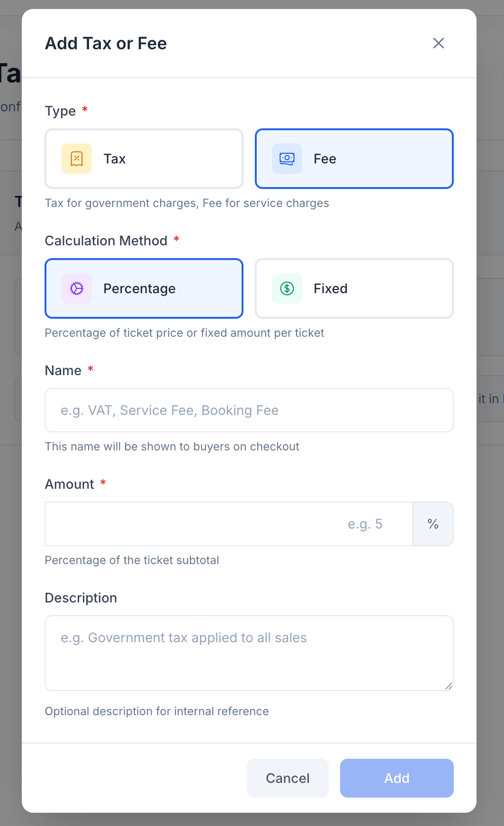Select the Calculation Method label
504x826 pixels.
107,241
